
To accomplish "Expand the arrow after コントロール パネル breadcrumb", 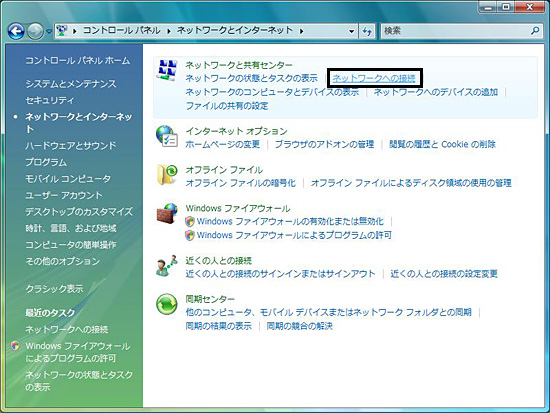I will [x=169, y=31].
